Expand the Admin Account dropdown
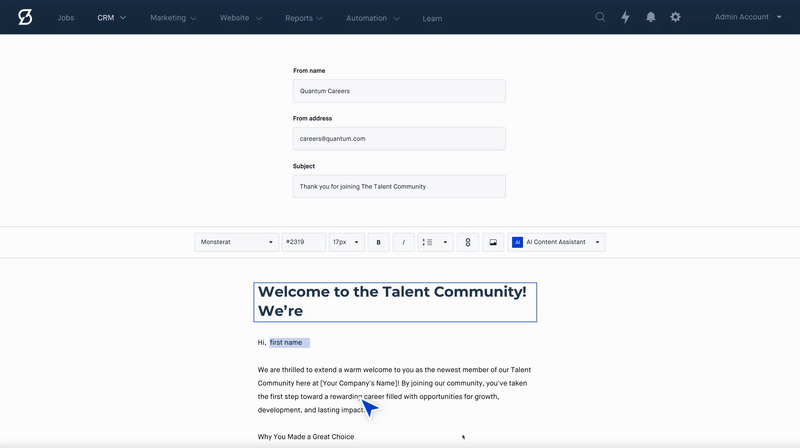 pos(748,17)
